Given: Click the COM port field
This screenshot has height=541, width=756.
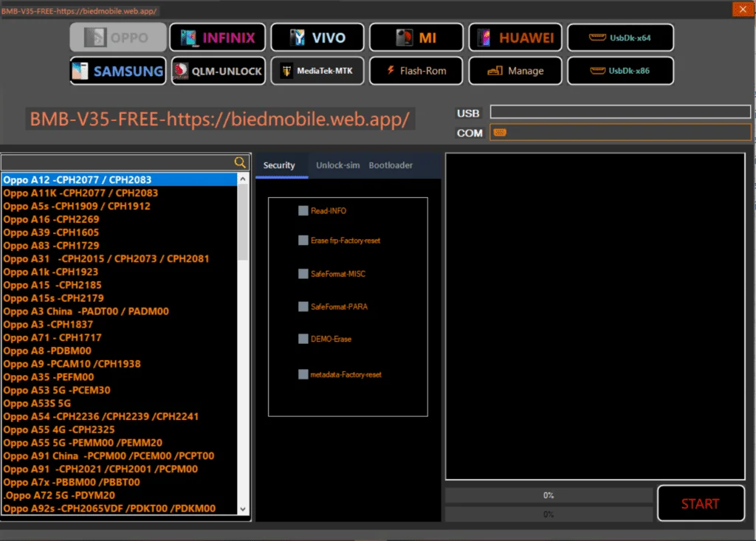Looking at the screenshot, I should click(x=620, y=133).
